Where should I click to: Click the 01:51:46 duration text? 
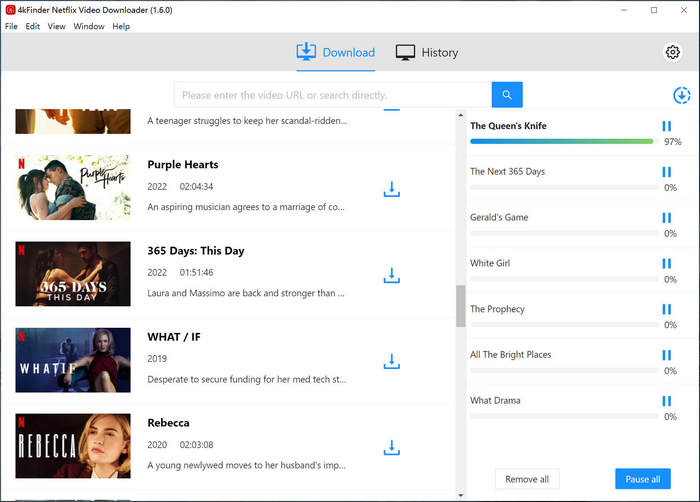click(x=196, y=272)
